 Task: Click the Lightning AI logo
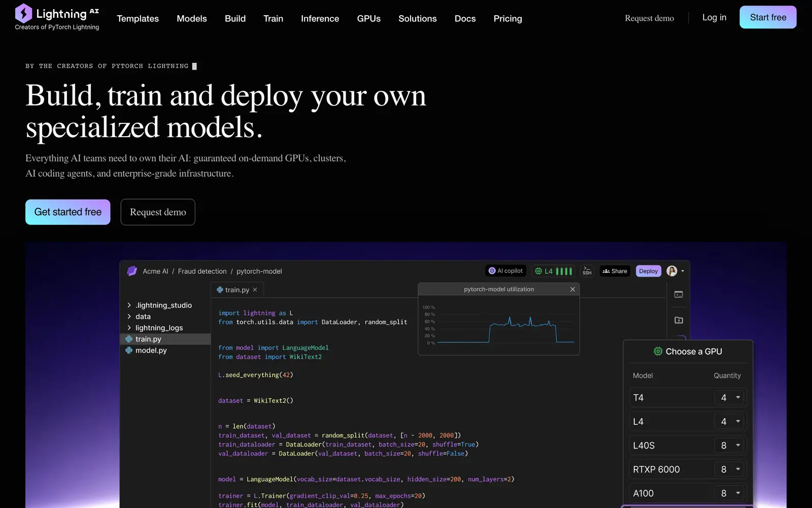(x=57, y=17)
